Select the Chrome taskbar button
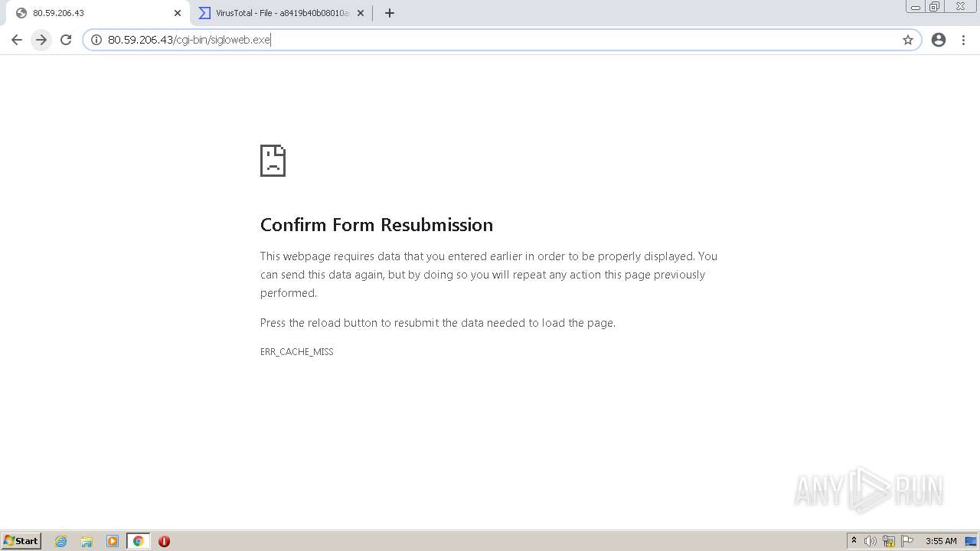This screenshot has width=980, height=551. [138, 541]
